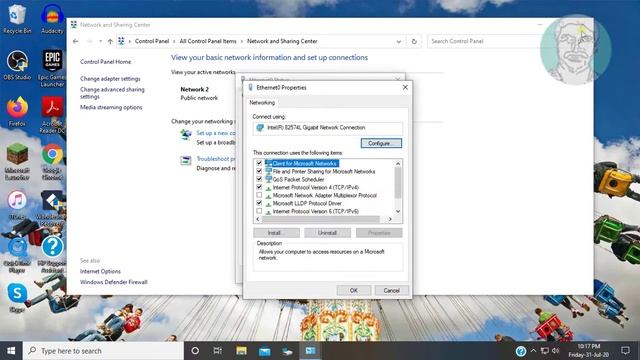Uncheck QoS Packet Scheduler
Screen dimensions: 640x360
point(259,179)
